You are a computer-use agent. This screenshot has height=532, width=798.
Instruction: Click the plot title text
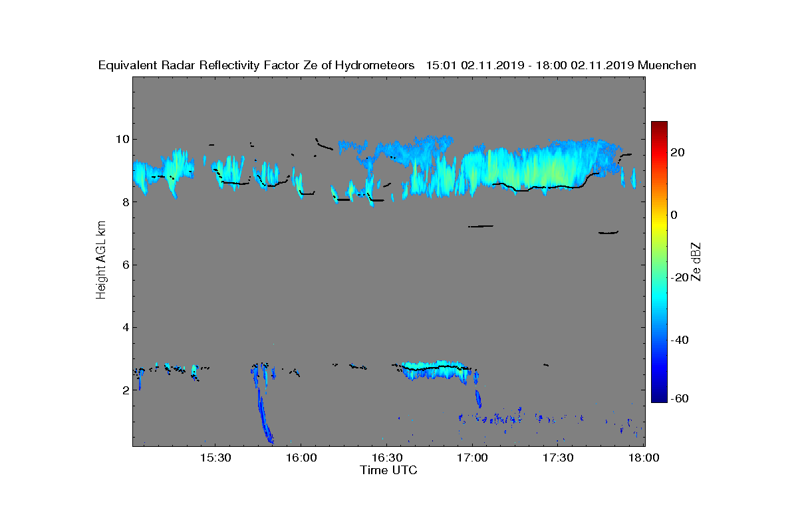pos(397,65)
